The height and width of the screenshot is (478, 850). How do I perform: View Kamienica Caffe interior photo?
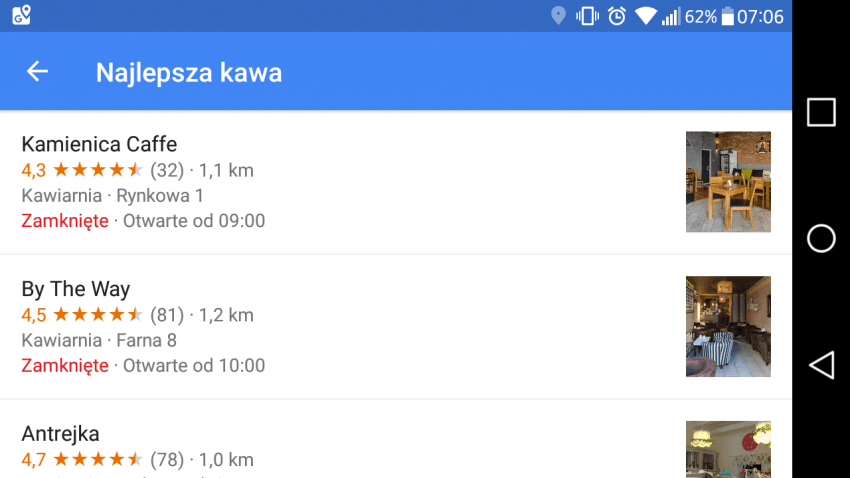coord(728,182)
